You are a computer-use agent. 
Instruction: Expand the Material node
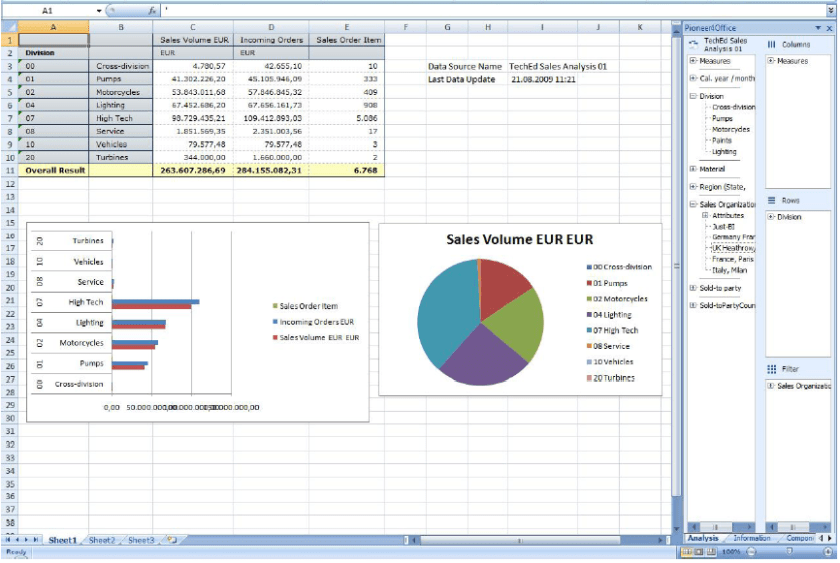pyautogui.click(x=693, y=169)
